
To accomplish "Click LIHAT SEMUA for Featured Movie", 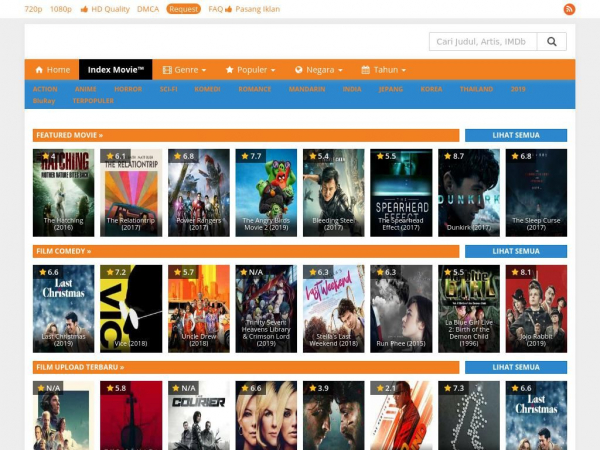I will (516, 135).
